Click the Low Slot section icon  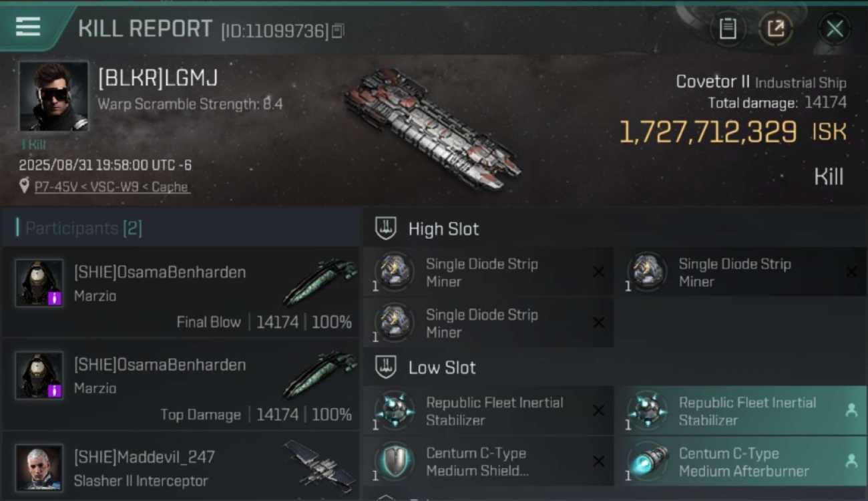386,367
